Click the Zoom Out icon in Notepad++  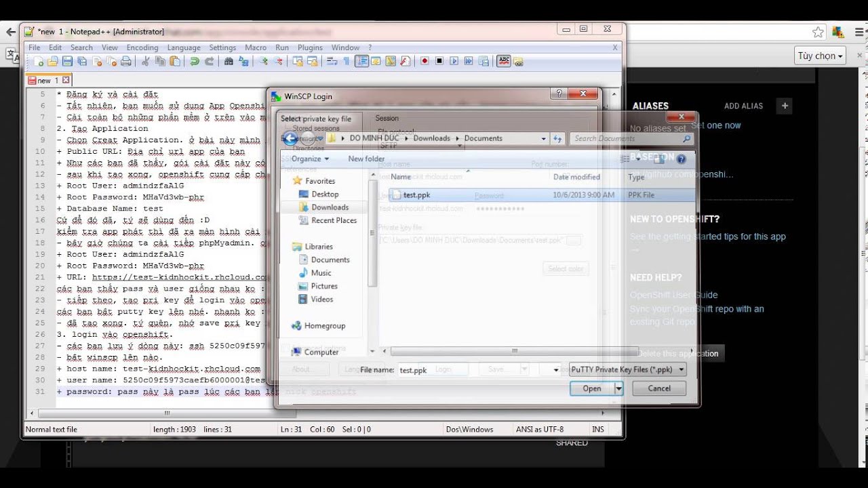click(x=278, y=61)
